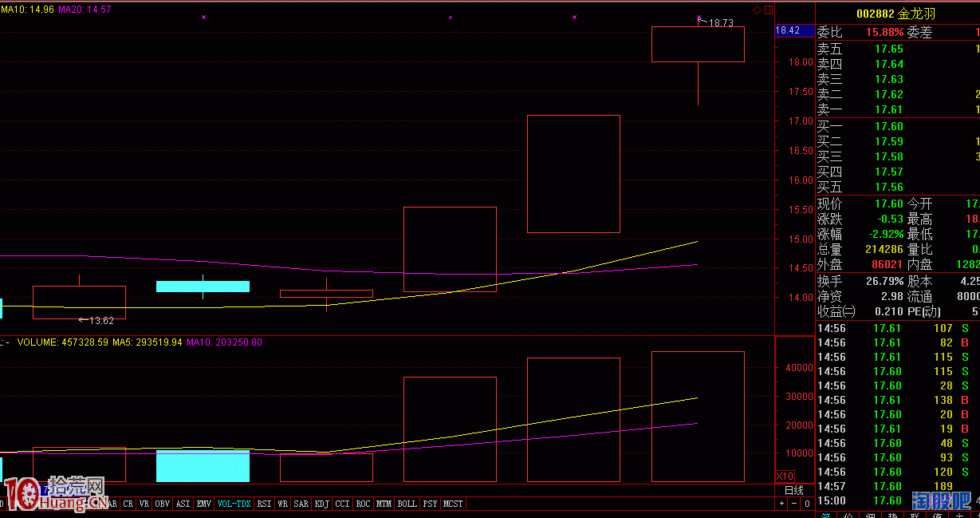The image size is (980, 518).
Task: Open the MCST indicator tab
Action: point(453,504)
